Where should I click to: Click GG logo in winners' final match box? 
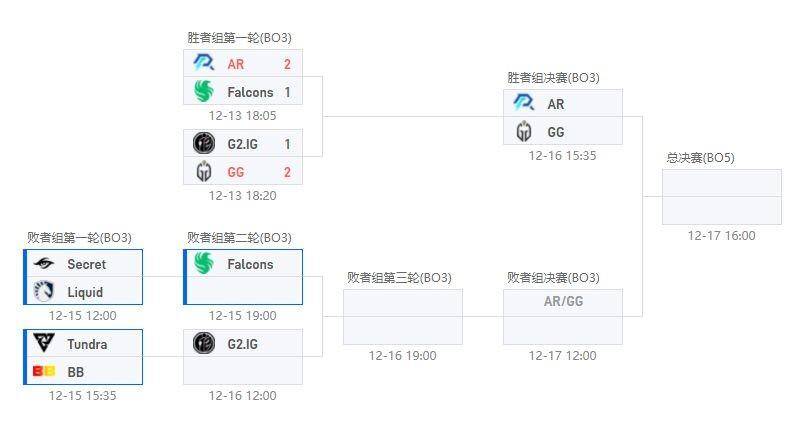[x=523, y=132]
